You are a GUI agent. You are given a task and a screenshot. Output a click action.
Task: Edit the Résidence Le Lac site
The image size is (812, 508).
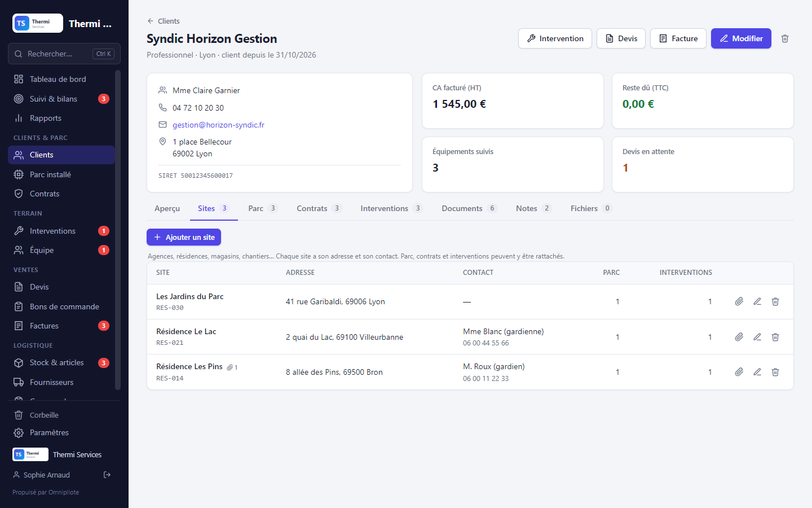coord(757,337)
